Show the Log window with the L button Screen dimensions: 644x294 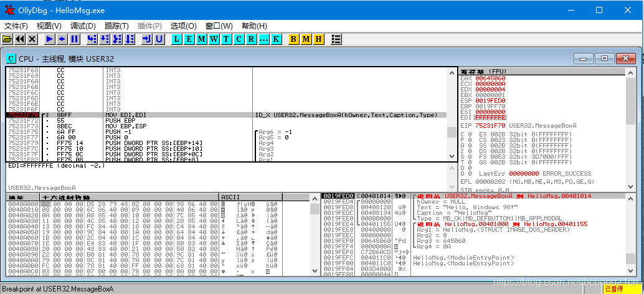[176, 39]
